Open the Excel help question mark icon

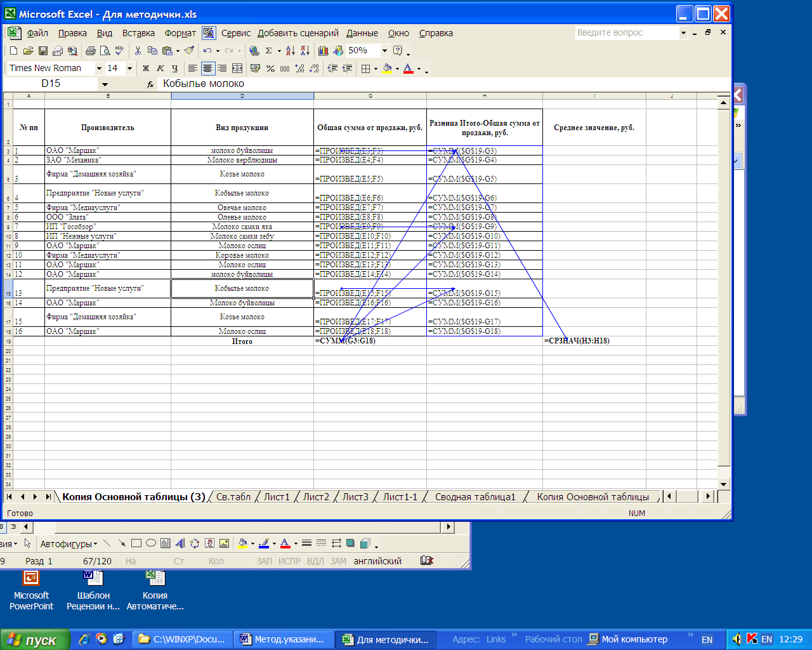pyautogui.click(x=398, y=51)
